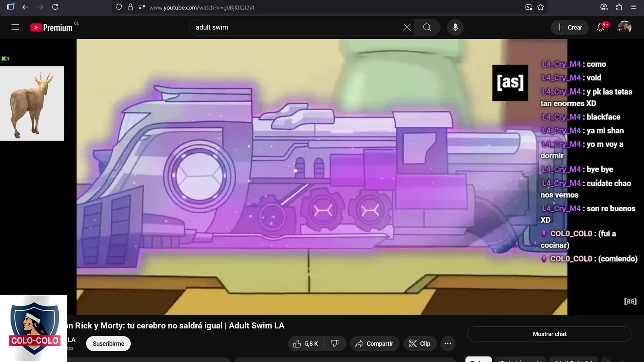The height and width of the screenshot is (362, 644).
Task: Subscribe with the Suscribirme button
Action: 108,344
